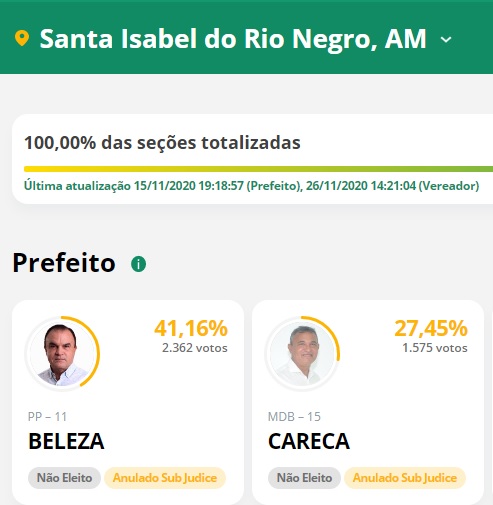
Task: Click the sections totalized progress bar
Action: click(x=258, y=169)
